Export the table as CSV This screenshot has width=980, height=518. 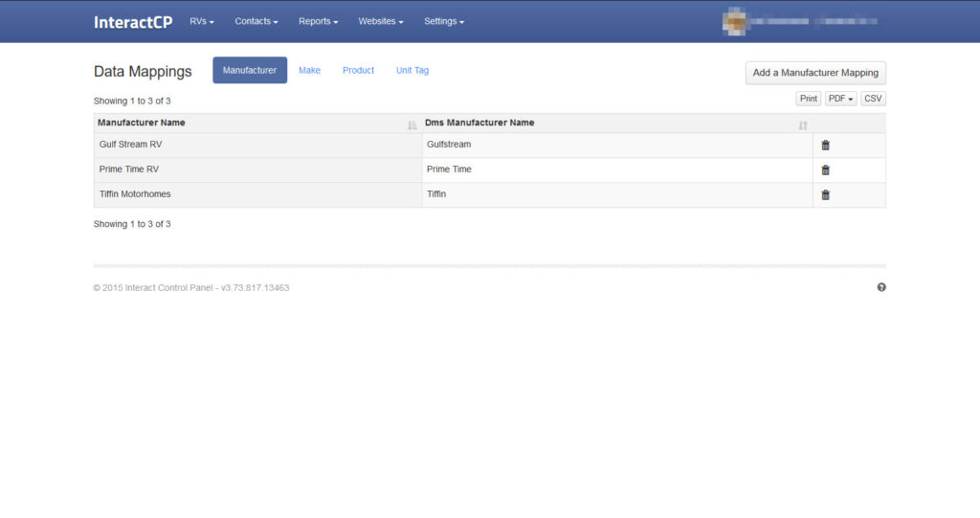click(873, 99)
